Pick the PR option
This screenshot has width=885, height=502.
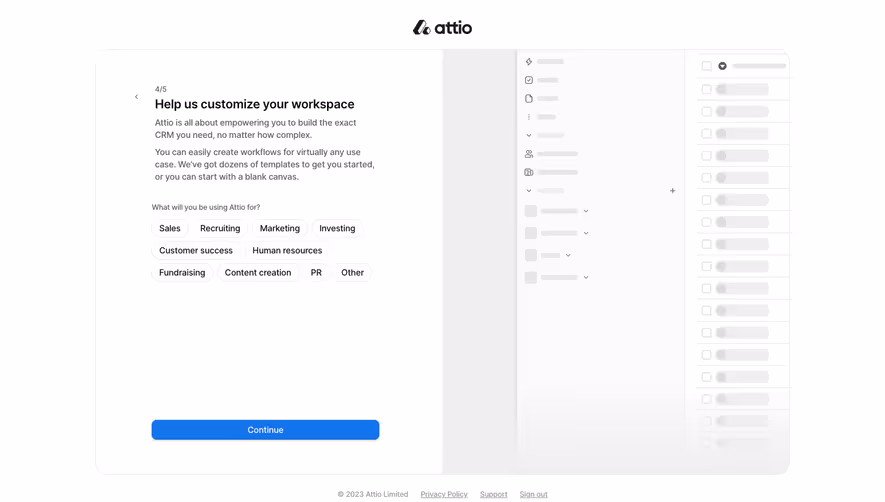pyautogui.click(x=316, y=272)
